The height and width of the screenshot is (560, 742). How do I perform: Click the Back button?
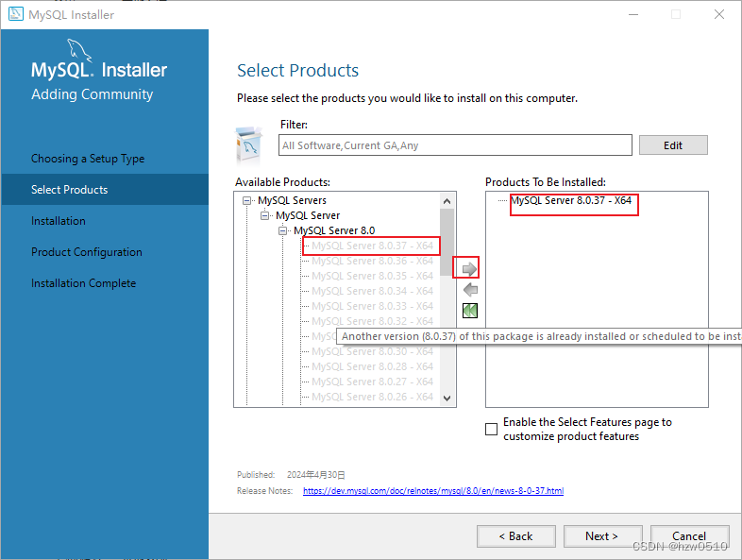point(515,536)
